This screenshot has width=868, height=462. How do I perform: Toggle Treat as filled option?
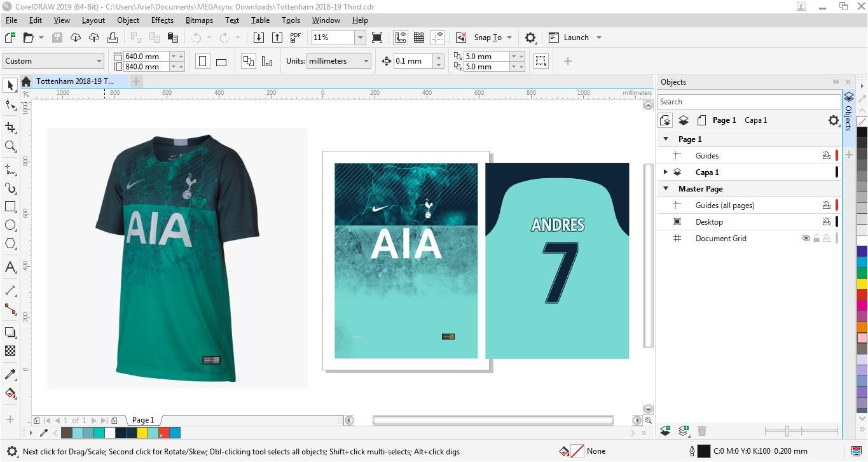click(541, 61)
